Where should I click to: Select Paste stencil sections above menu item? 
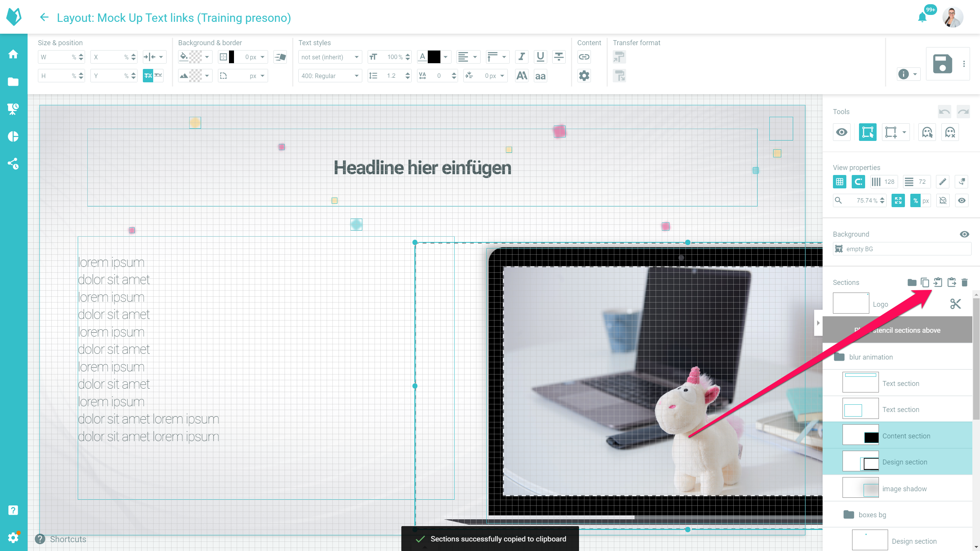click(897, 330)
